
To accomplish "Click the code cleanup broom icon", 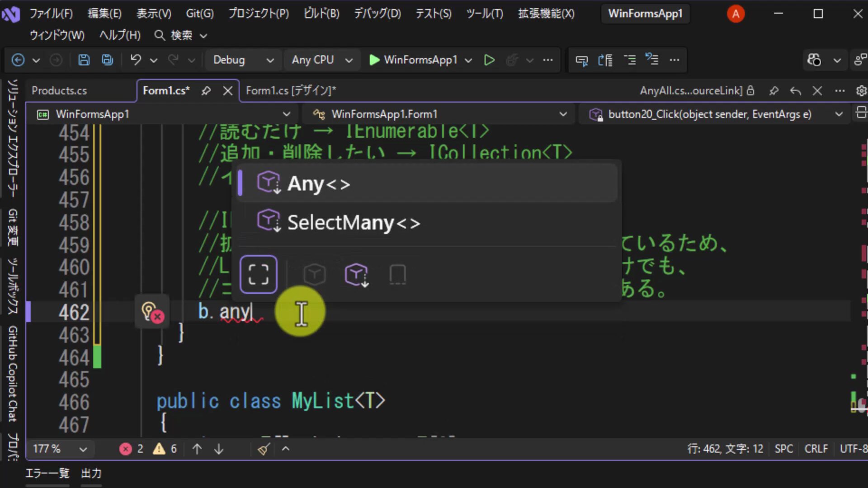I will [264, 449].
